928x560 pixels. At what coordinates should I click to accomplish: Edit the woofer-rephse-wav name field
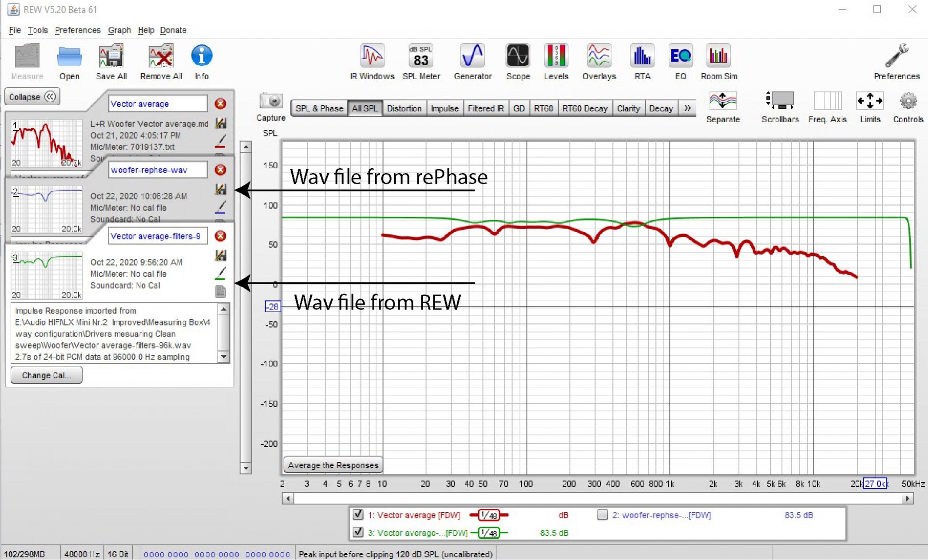158,170
